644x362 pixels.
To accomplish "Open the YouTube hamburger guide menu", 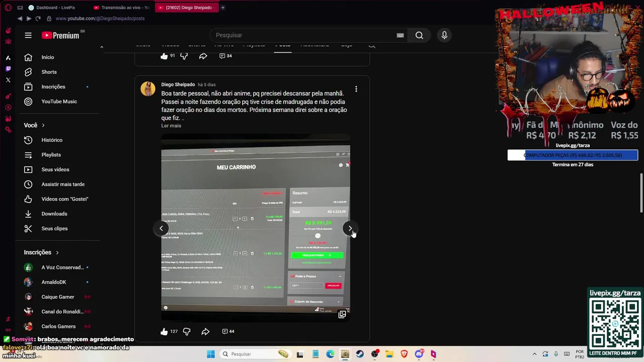I will click(28, 35).
